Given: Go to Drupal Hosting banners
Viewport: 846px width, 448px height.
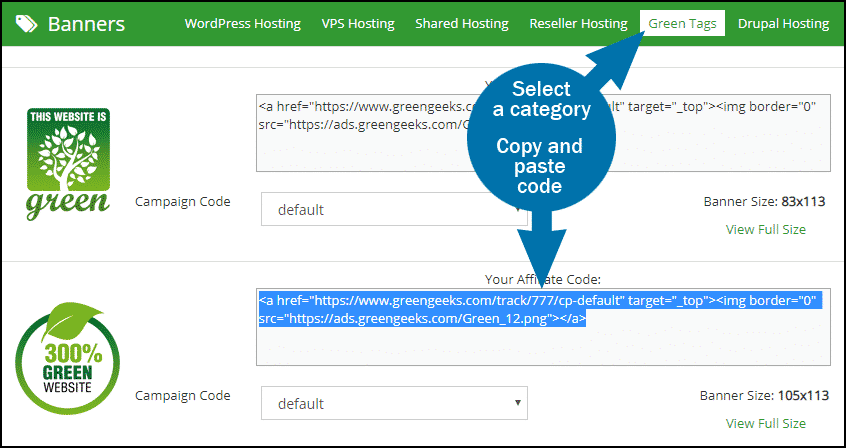Looking at the screenshot, I should (783, 24).
